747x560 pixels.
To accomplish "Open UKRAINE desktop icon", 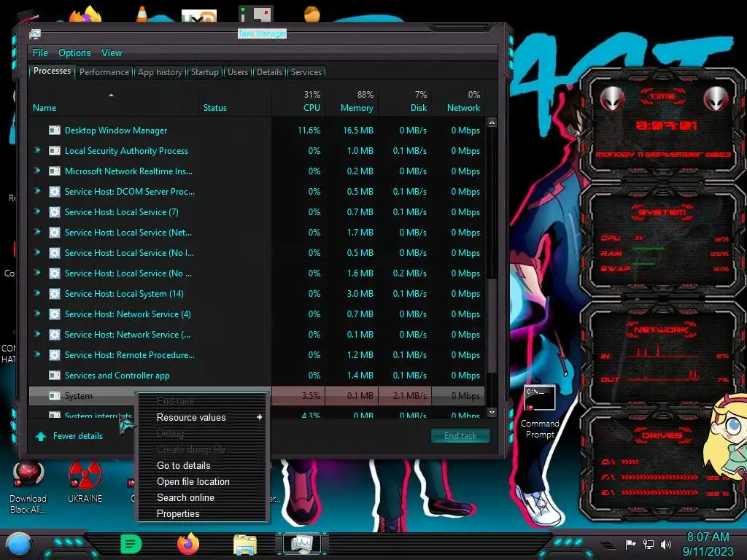I will tap(85, 482).
